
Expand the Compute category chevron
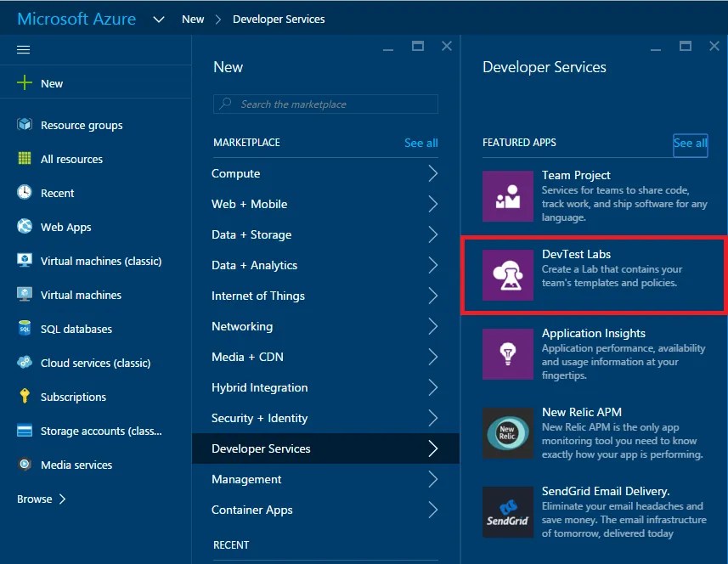[432, 173]
